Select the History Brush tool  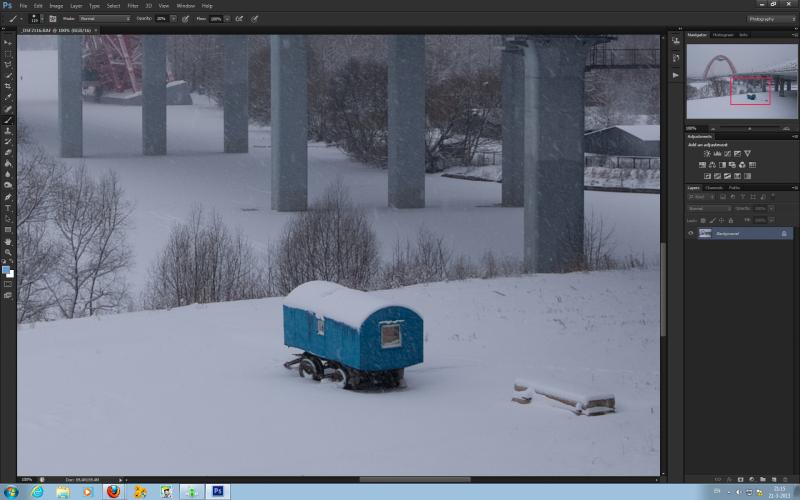tap(8, 142)
